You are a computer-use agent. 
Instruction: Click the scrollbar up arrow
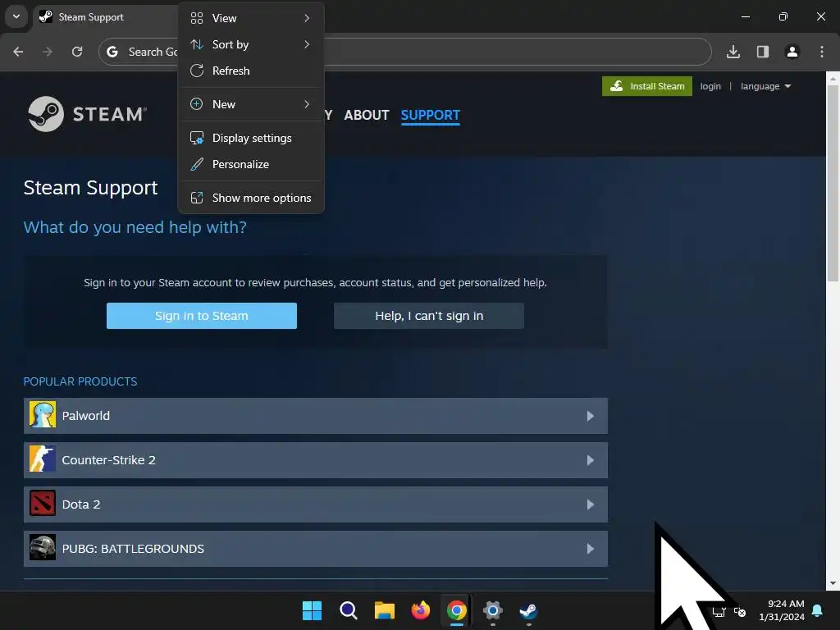833,78
